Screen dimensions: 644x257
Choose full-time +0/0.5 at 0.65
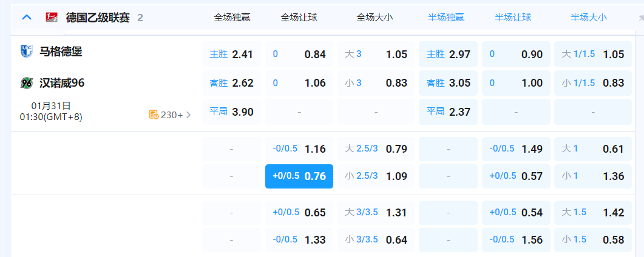pyautogui.click(x=299, y=213)
